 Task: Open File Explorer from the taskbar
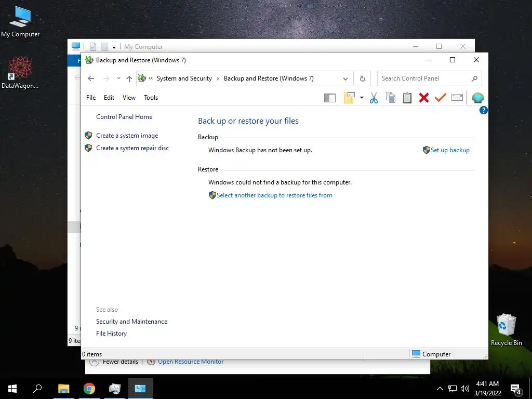coord(64,389)
